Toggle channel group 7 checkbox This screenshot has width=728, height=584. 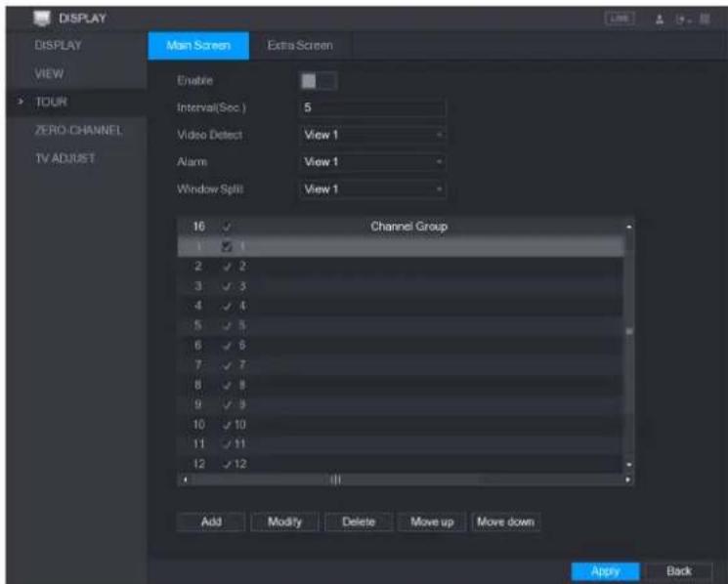pyautogui.click(x=227, y=365)
